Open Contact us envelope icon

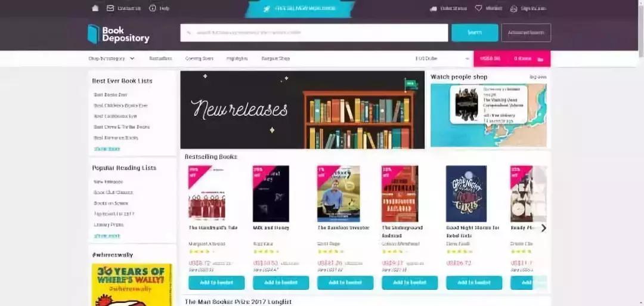coord(110,8)
